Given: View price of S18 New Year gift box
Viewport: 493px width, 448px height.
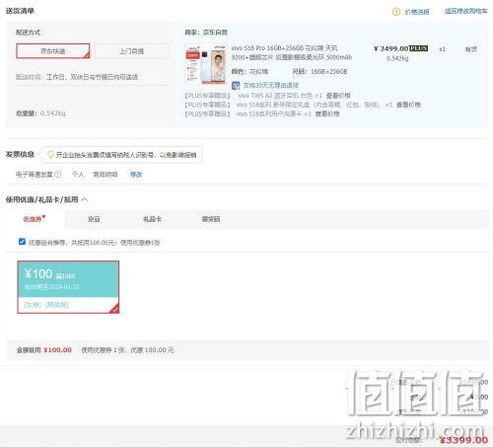Looking at the screenshot, I should tap(408, 105).
